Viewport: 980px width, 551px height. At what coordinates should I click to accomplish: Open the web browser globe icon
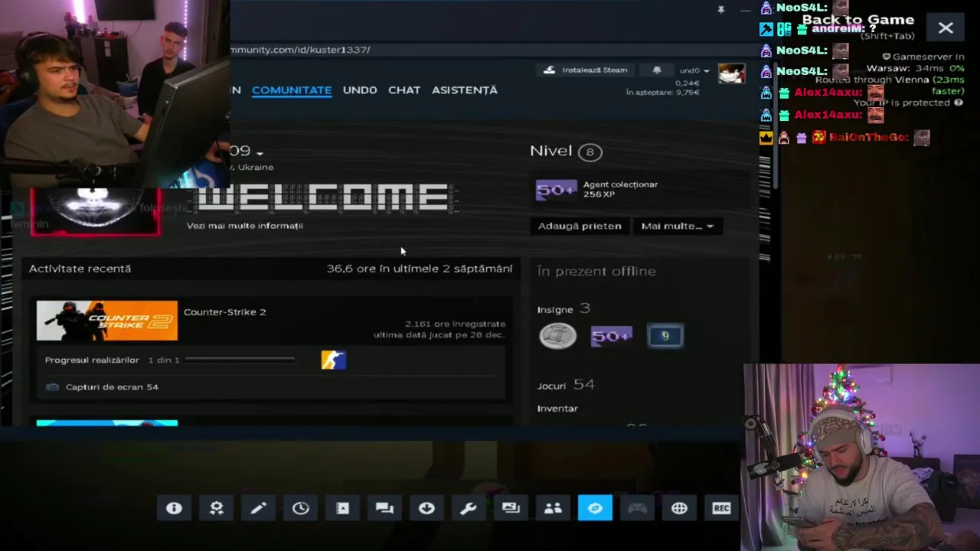679,508
